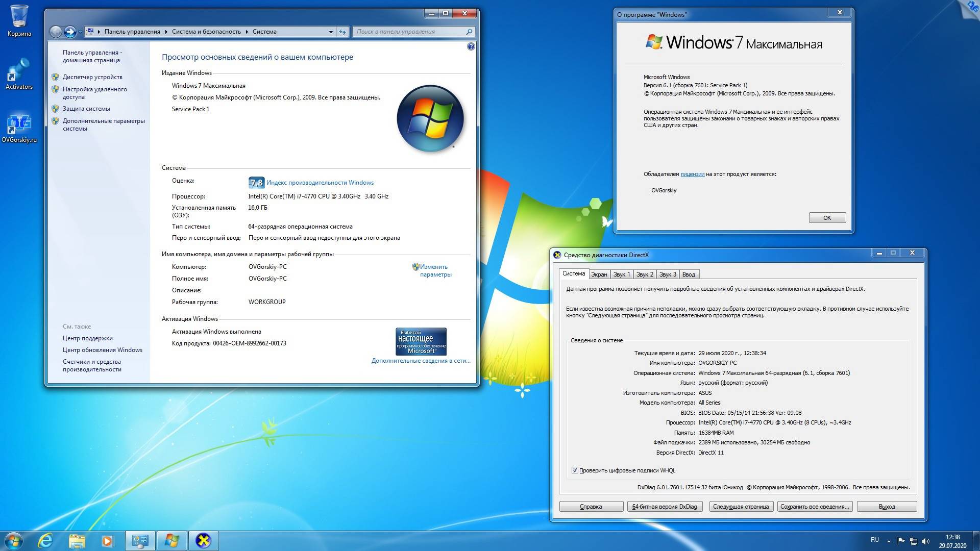Open Центр поддержки link
The height and width of the screenshot is (551, 980).
[87, 338]
